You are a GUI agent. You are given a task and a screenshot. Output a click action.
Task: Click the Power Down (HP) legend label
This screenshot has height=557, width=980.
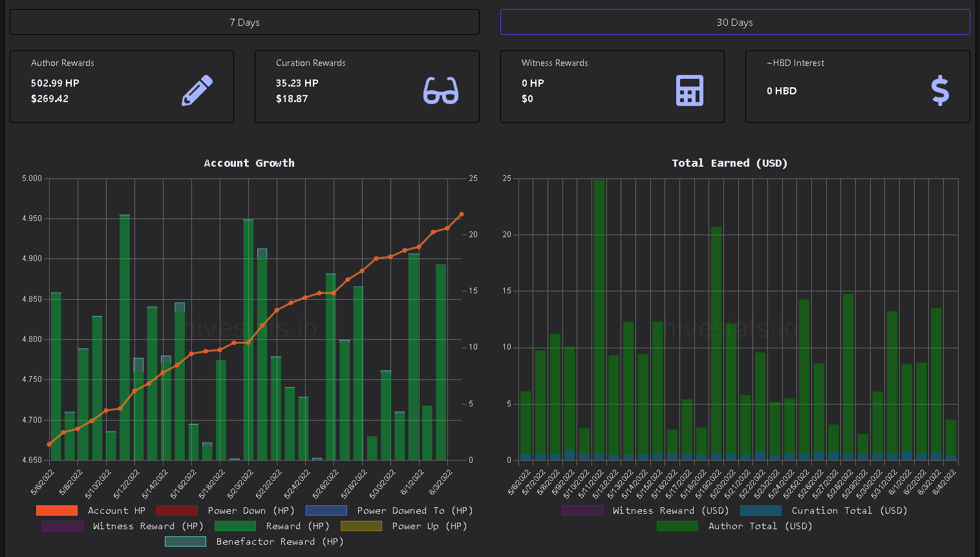pyautogui.click(x=251, y=510)
